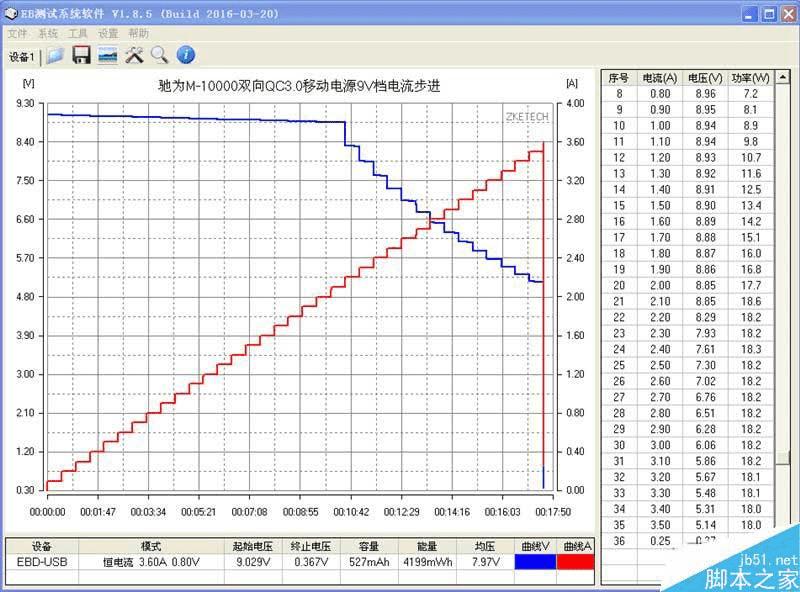The width and height of the screenshot is (800, 592).
Task: Click the 527mAh capacity cell
Action: [x=369, y=562]
